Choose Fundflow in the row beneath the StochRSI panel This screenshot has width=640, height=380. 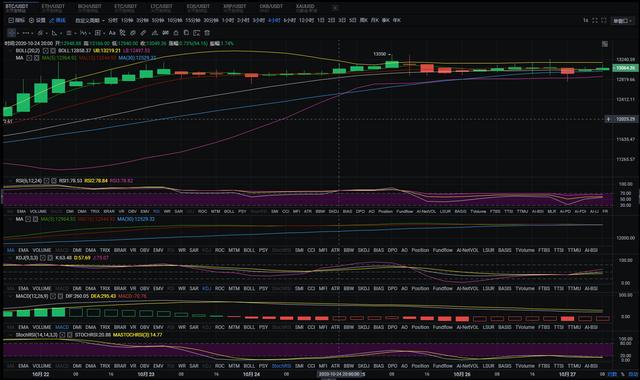443,366
